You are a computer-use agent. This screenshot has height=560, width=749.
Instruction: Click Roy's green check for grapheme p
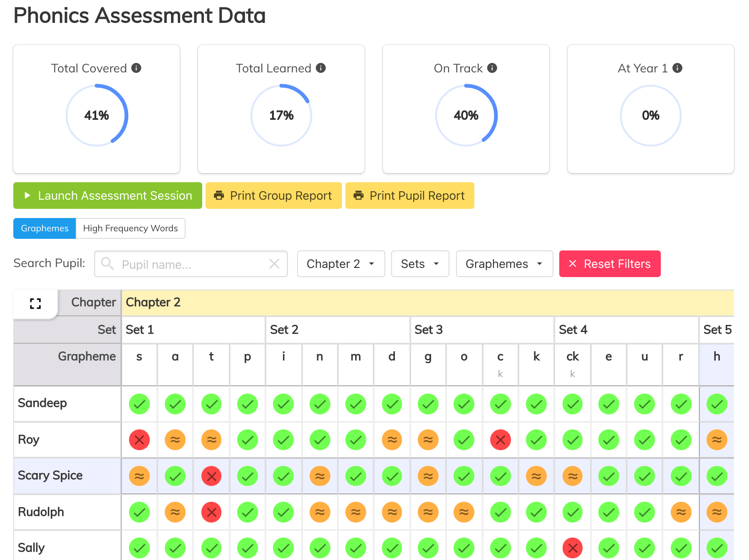tap(248, 440)
